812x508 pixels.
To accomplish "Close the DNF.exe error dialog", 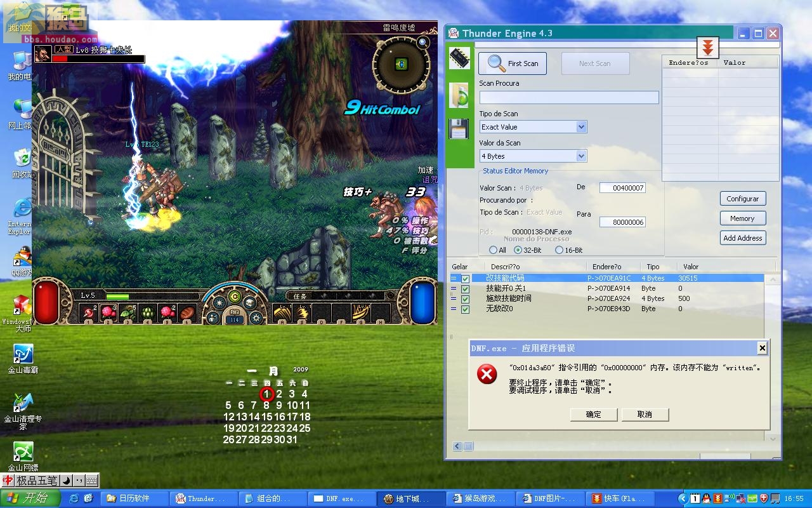I will 762,348.
